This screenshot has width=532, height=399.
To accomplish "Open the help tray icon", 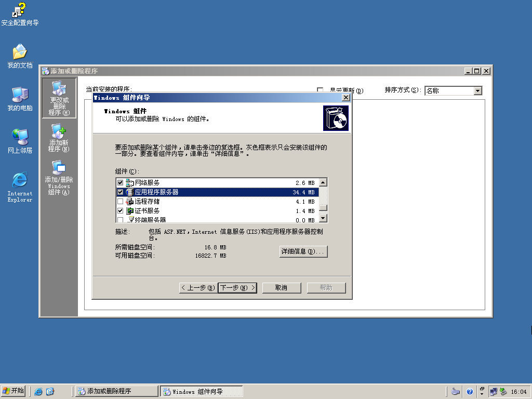I will point(470,392).
